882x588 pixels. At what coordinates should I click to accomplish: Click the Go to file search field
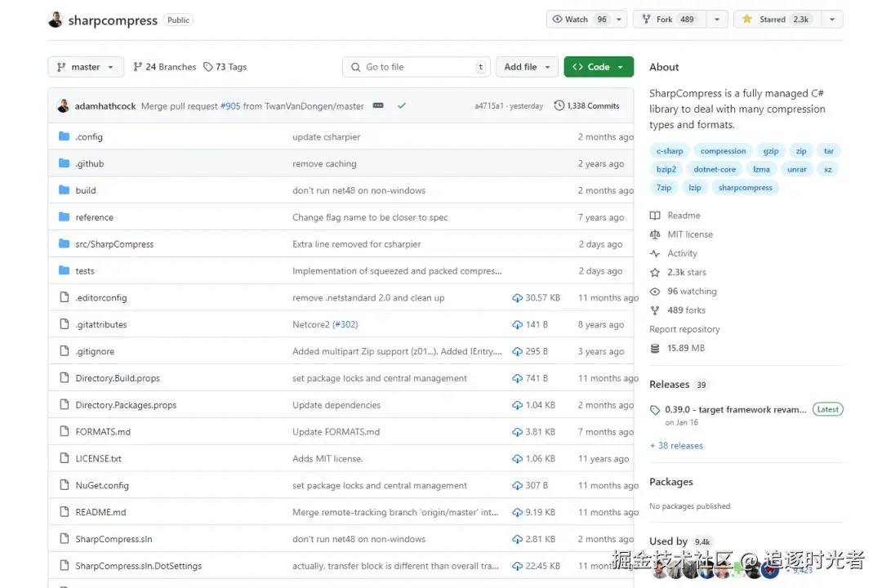416,67
